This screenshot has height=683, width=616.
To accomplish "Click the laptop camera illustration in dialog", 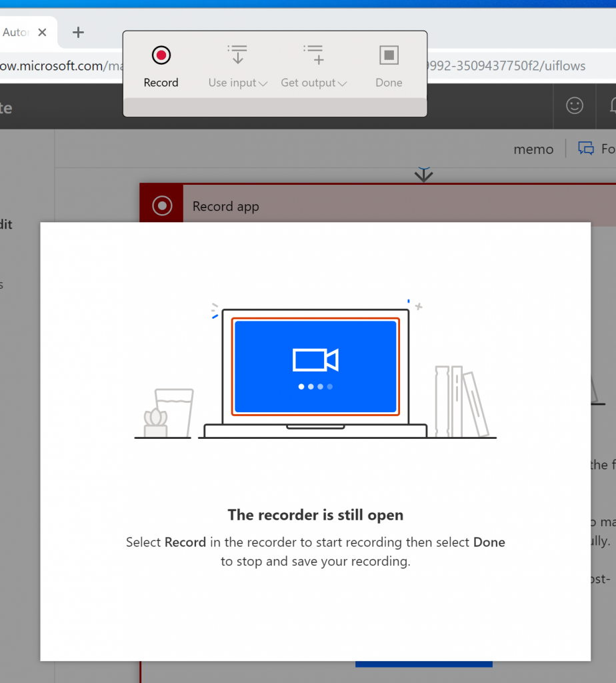I will tap(315, 366).
